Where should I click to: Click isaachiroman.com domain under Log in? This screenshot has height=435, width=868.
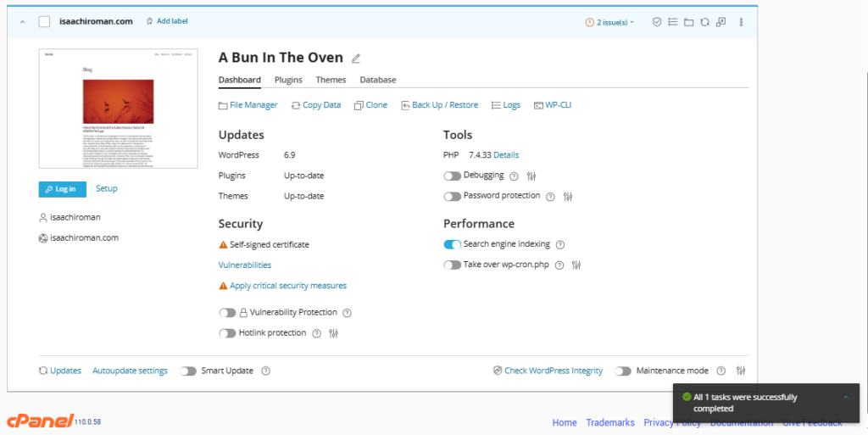point(84,238)
